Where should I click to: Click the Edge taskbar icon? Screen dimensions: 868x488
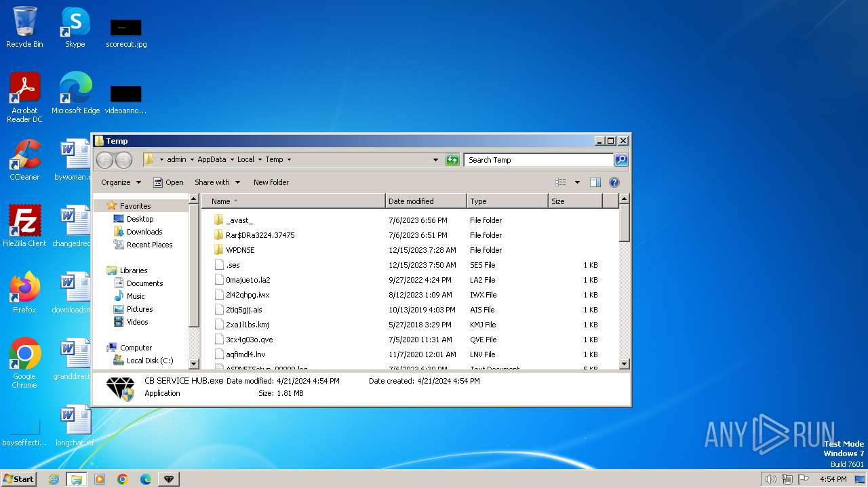pyautogui.click(x=146, y=479)
